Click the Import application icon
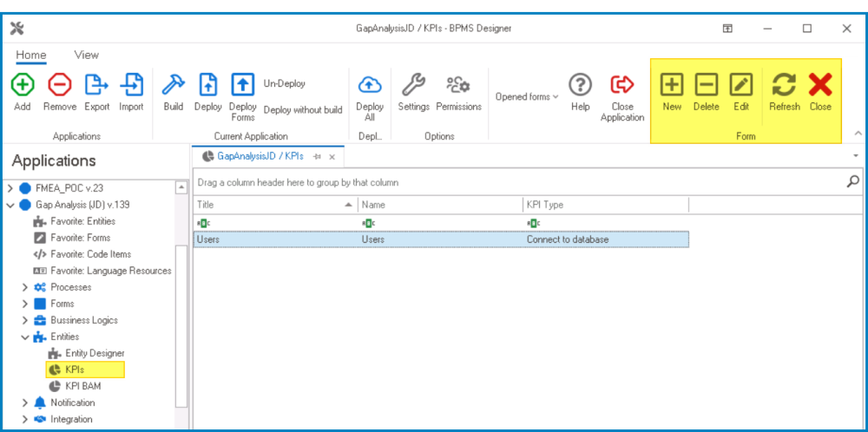This screenshot has width=868, height=432. (x=131, y=85)
